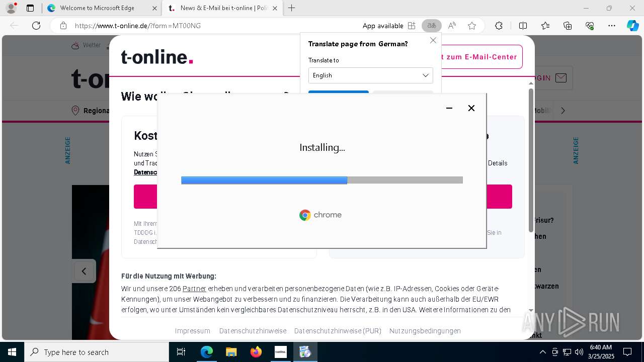Open the Extensions puzzle icon

(x=499, y=26)
